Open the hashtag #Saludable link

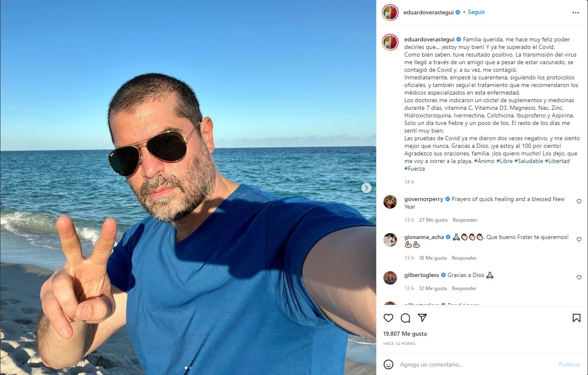(529, 160)
